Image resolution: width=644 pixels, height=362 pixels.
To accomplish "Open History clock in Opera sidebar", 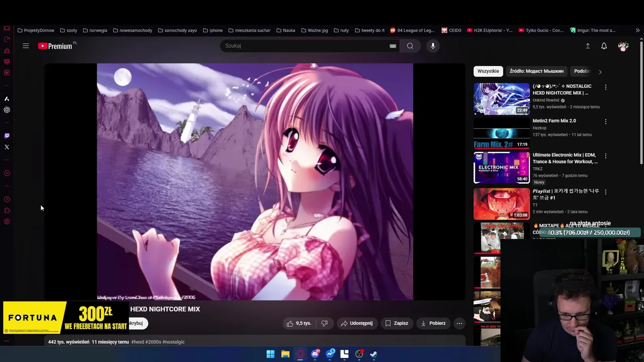I will [7, 200].
